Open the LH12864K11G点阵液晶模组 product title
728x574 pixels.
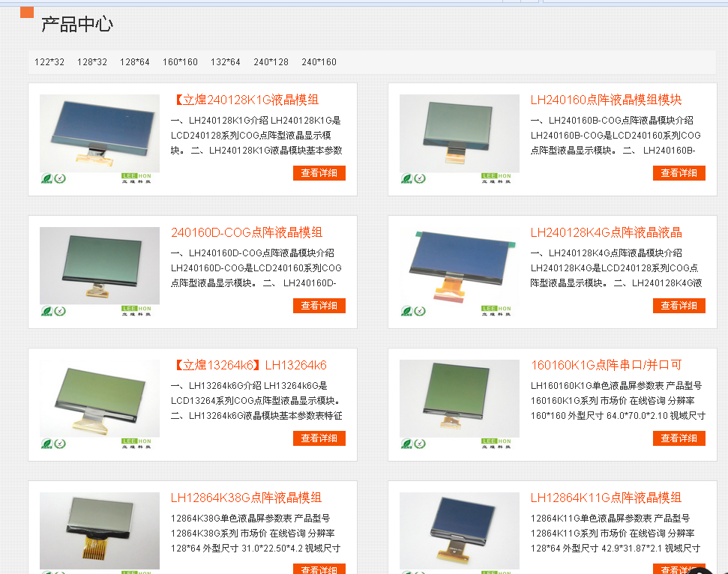[x=606, y=498]
